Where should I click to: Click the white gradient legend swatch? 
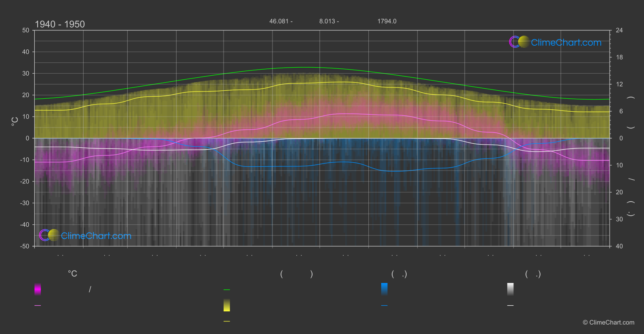click(511, 289)
